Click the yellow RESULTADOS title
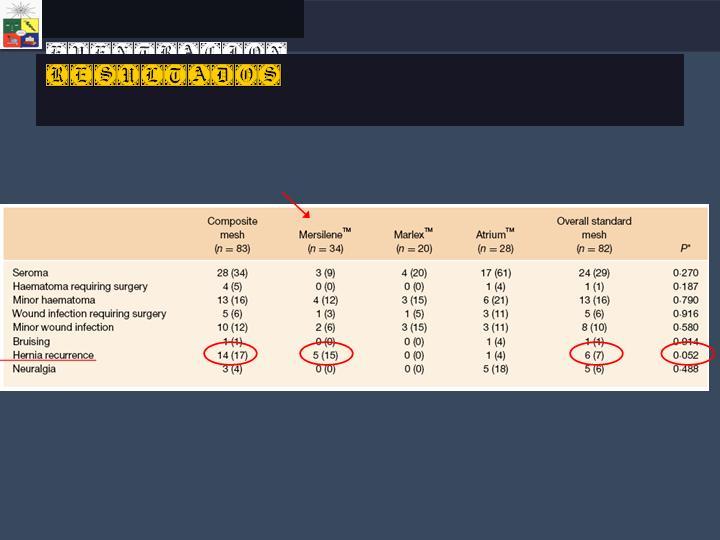 coord(163,75)
